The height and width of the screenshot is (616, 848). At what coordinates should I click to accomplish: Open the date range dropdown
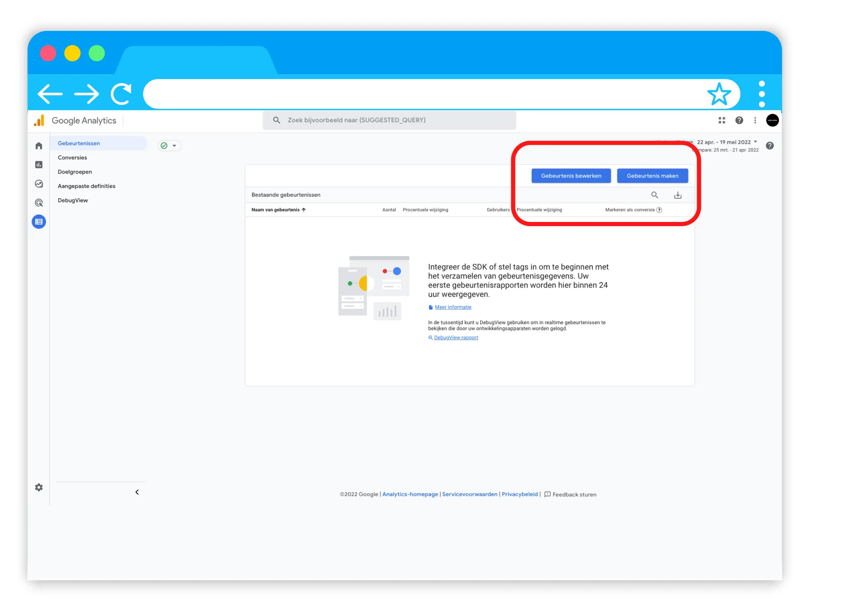727,142
